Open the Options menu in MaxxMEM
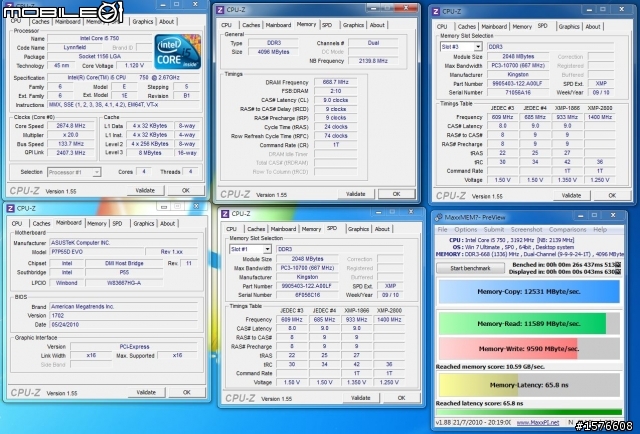 (466, 229)
